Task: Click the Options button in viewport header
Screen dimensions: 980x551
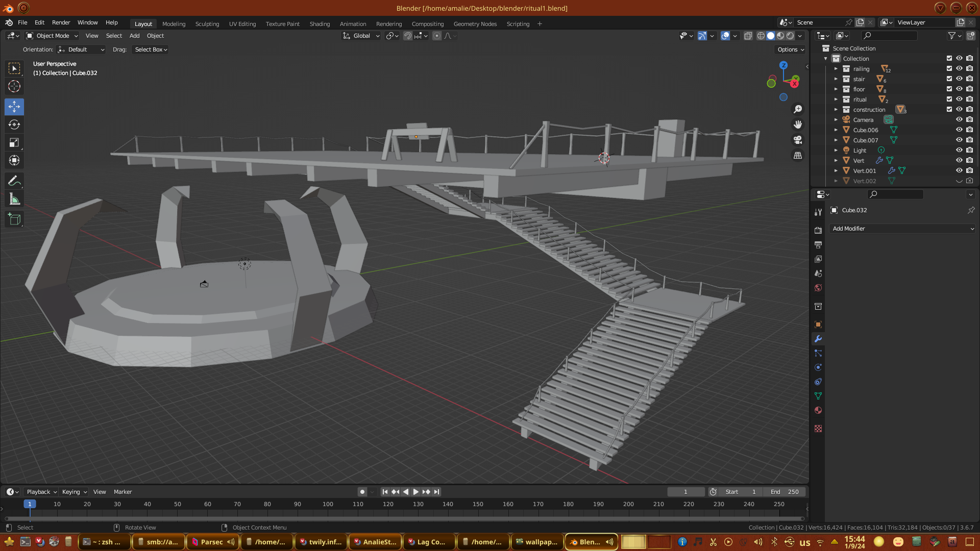Action: tap(790, 49)
